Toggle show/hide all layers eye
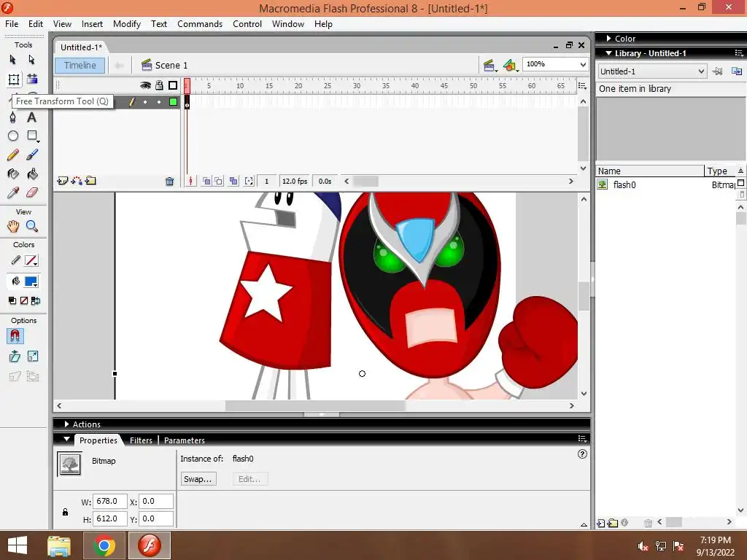The image size is (747, 560). point(145,85)
